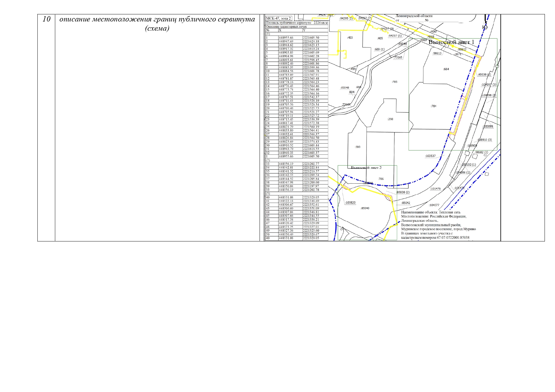
Task: Select parcel label ":85040" on the map
Action: 365,208
